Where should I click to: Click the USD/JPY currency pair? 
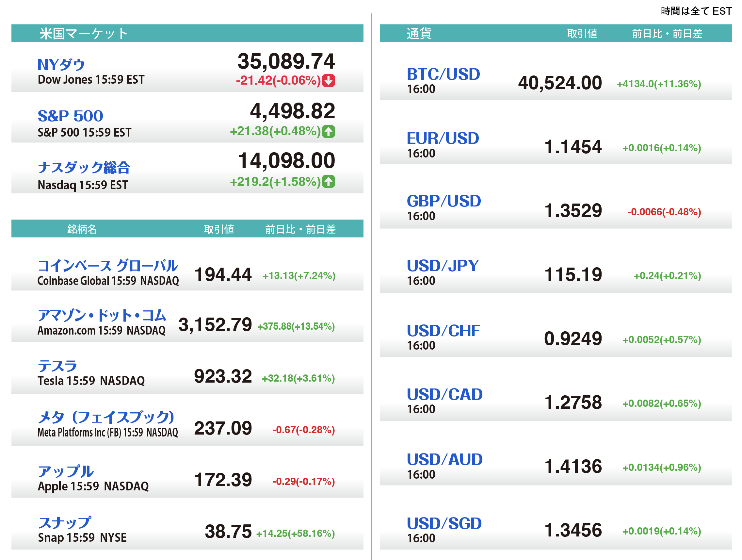[x=443, y=266]
